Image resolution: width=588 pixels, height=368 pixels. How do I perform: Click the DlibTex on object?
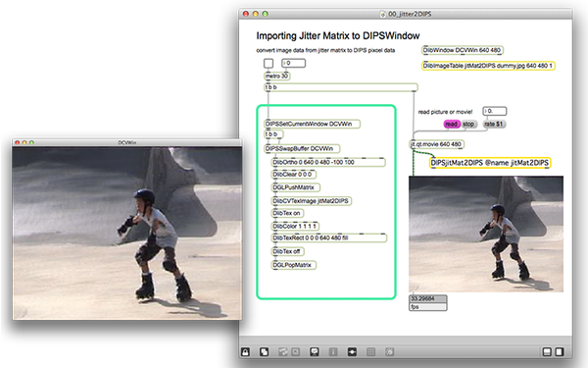[287, 213]
